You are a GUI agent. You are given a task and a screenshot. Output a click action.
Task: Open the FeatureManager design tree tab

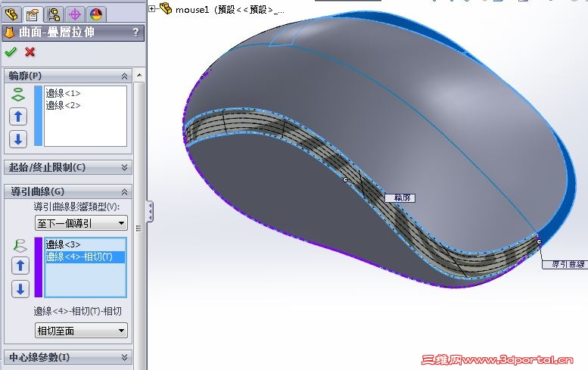(x=11, y=14)
